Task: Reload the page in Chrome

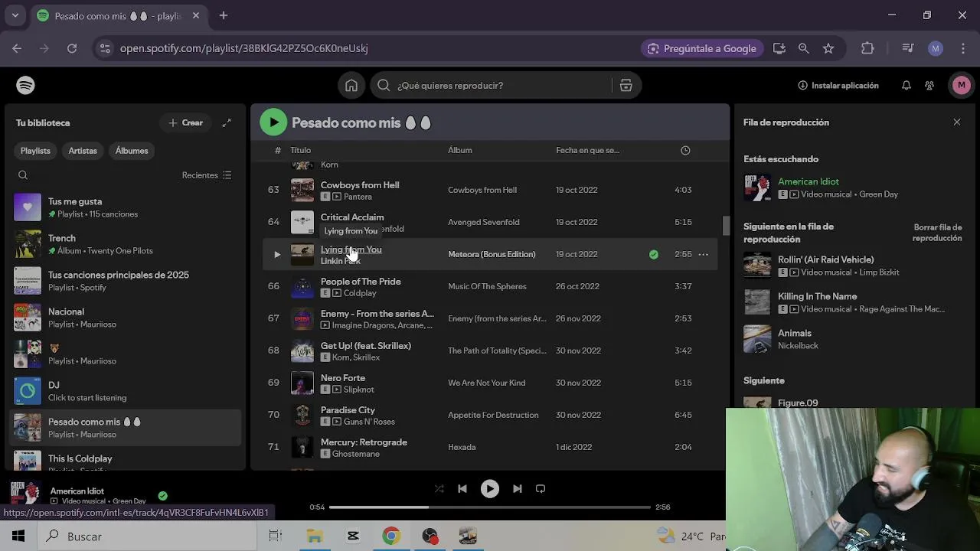Action: click(x=72, y=48)
